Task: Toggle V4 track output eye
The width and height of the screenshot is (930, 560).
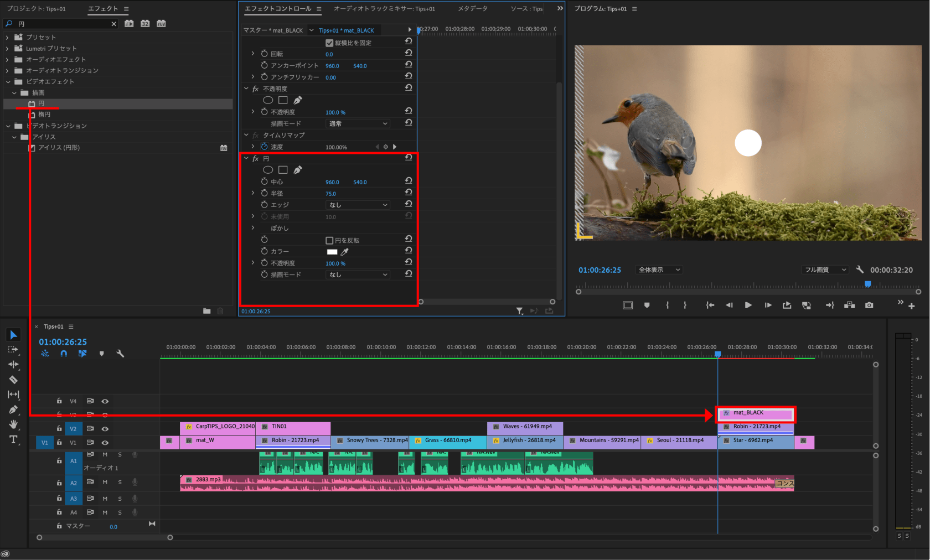Action: 105,401
